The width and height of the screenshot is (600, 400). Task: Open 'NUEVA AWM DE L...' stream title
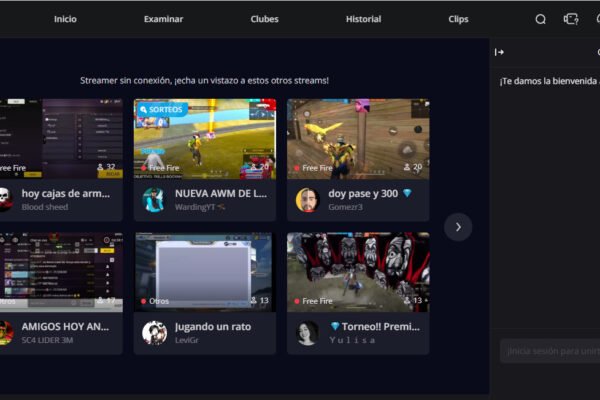pos(221,194)
